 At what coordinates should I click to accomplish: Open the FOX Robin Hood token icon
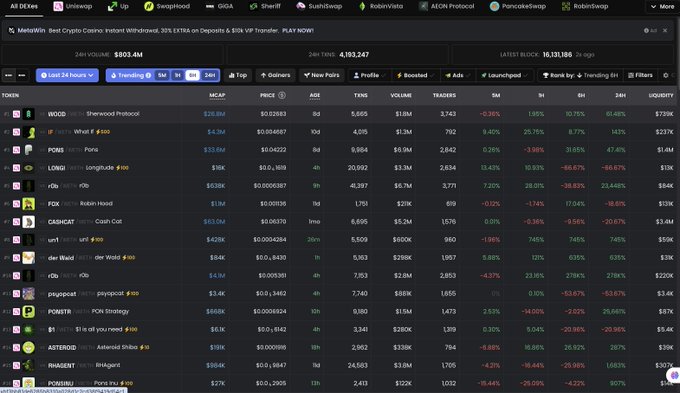(29, 204)
